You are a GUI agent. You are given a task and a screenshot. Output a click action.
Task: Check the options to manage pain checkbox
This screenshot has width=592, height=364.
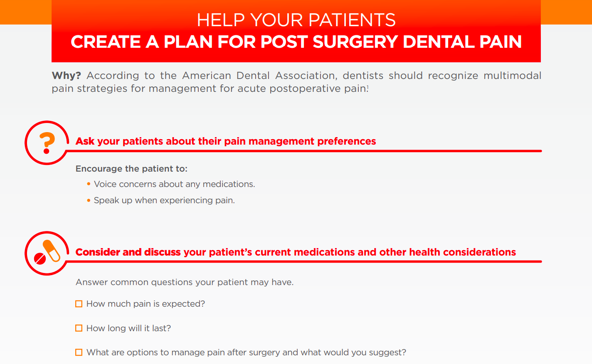pyautogui.click(x=79, y=352)
